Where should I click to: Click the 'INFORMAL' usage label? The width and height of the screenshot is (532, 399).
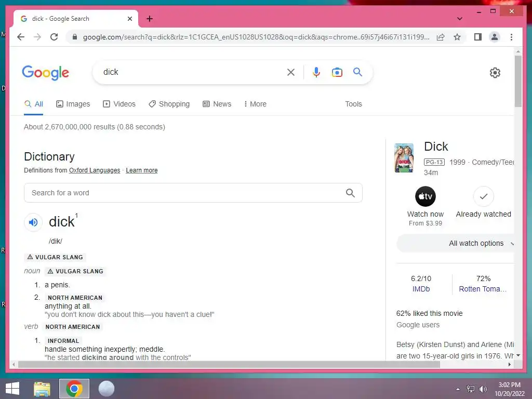pyautogui.click(x=63, y=341)
